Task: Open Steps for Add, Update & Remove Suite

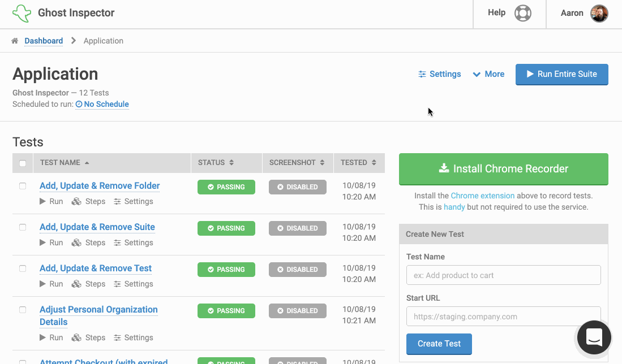Action: click(x=89, y=242)
